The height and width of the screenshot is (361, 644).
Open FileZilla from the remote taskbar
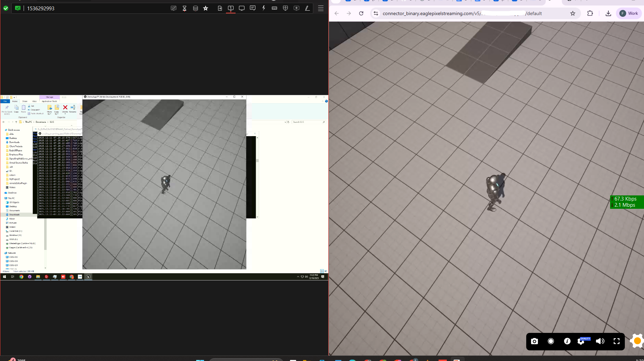pyautogui.click(x=47, y=277)
